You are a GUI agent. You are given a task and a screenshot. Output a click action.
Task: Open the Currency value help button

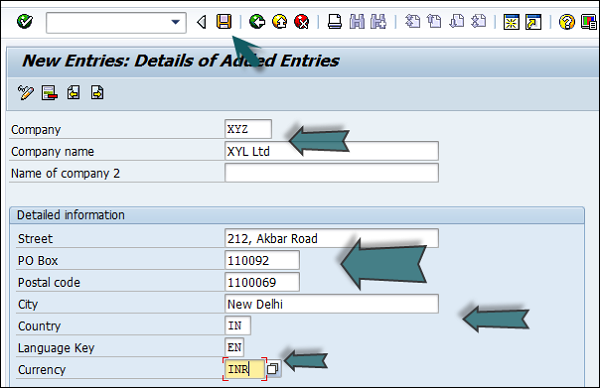point(273,369)
